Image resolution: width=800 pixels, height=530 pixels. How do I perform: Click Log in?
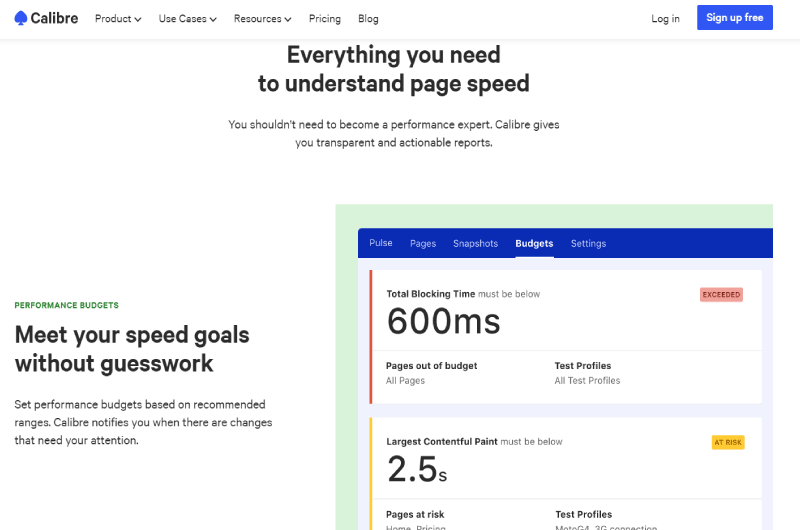(x=665, y=19)
